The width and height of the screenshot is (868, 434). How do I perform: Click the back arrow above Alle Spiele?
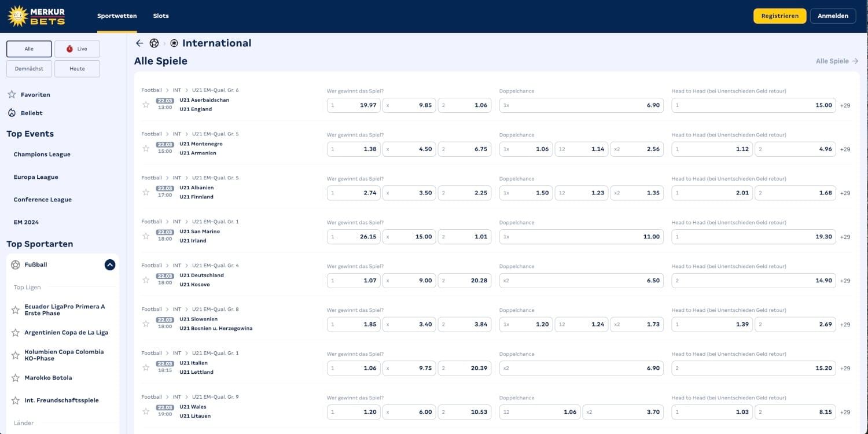[x=139, y=43]
